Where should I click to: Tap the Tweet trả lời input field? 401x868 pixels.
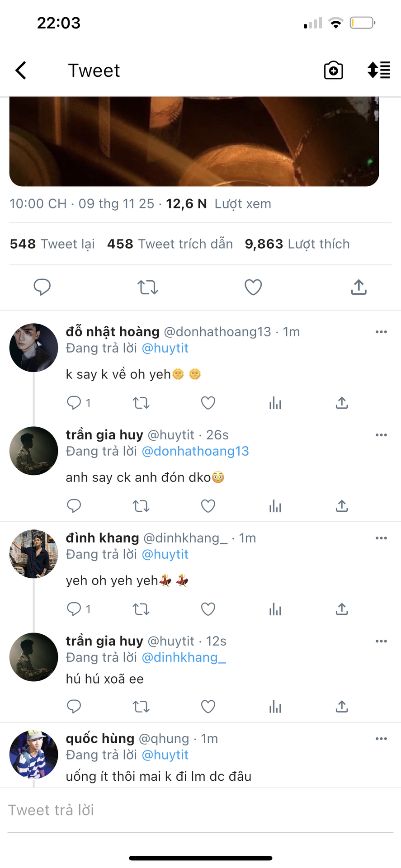tap(199, 810)
